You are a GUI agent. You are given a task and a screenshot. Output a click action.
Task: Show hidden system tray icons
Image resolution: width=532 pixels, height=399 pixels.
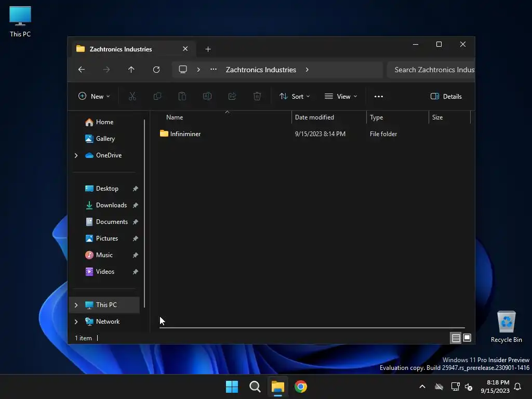(x=422, y=387)
